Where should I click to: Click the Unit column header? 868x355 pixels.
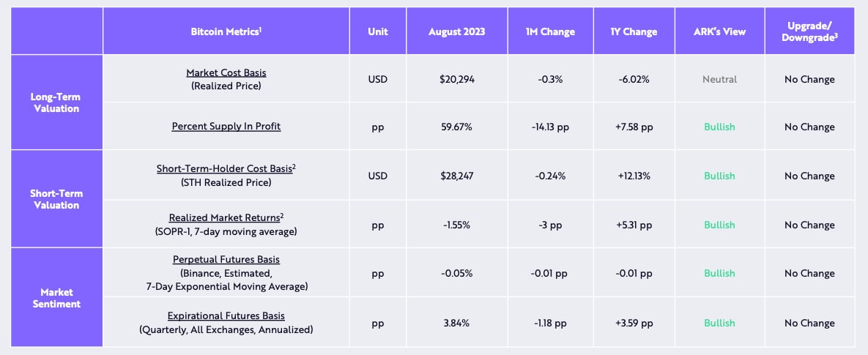pos(378,32)
